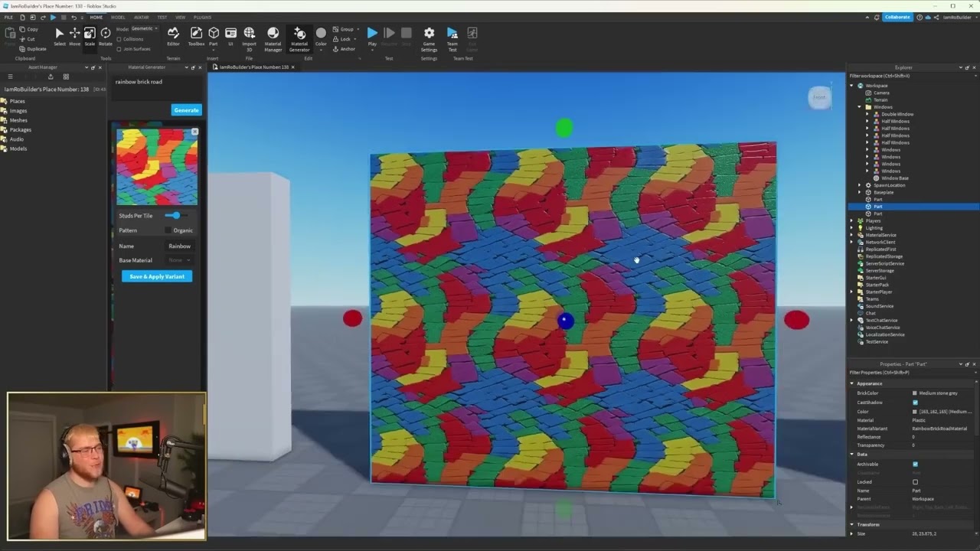
Task: Click the rainbow material preview thumbnail
Action: click(157, 167)
